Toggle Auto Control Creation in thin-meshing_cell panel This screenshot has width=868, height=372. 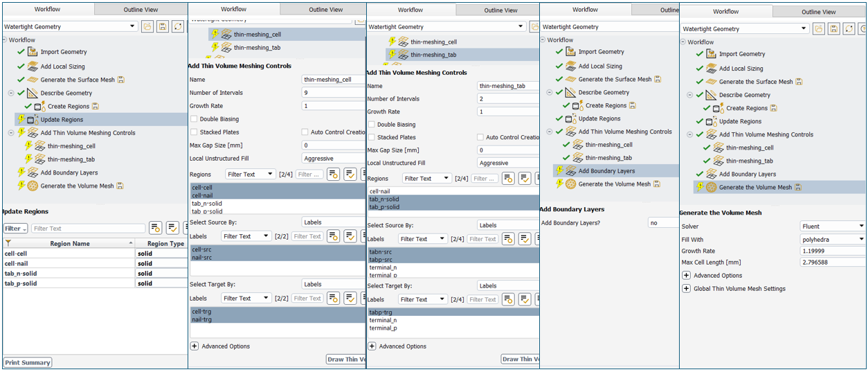[305, 132]
